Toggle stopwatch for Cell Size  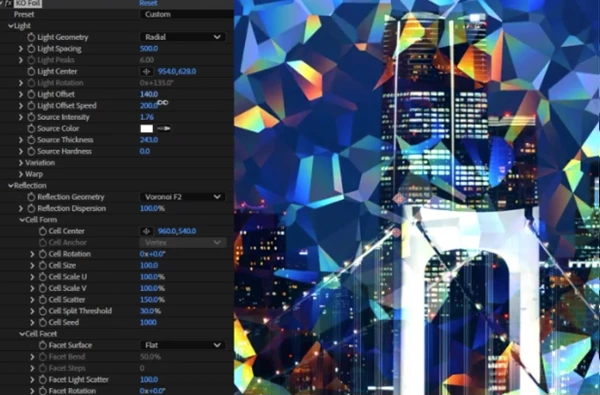pos(42,266)
